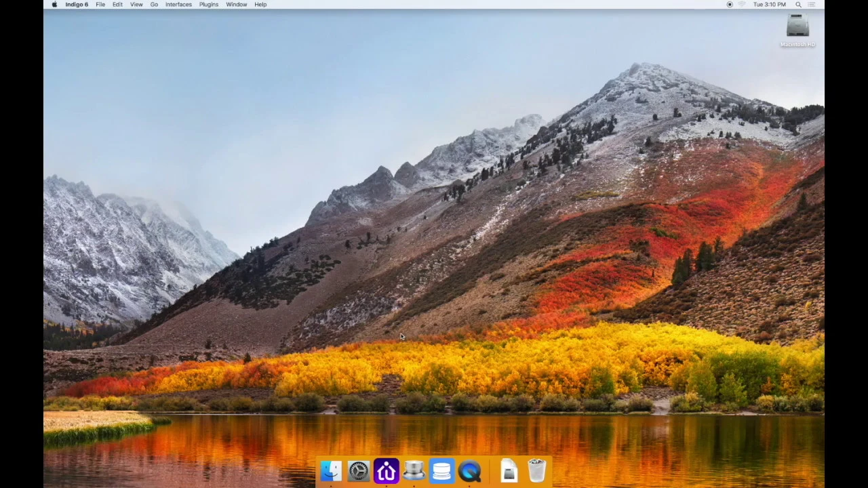Open the Interfaces menu
The height and width of the screenshot is (488, 868).
coord(178,4)
